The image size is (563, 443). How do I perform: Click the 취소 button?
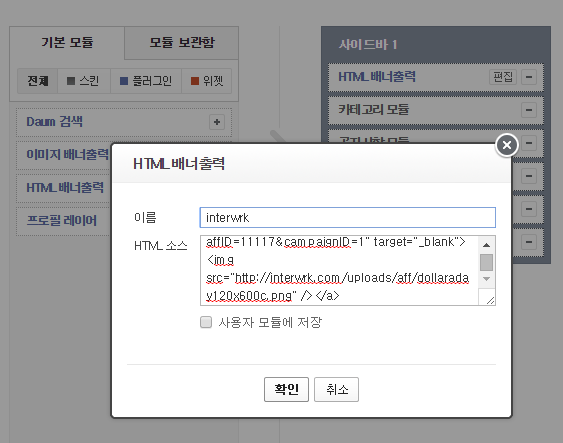[336, 389]
